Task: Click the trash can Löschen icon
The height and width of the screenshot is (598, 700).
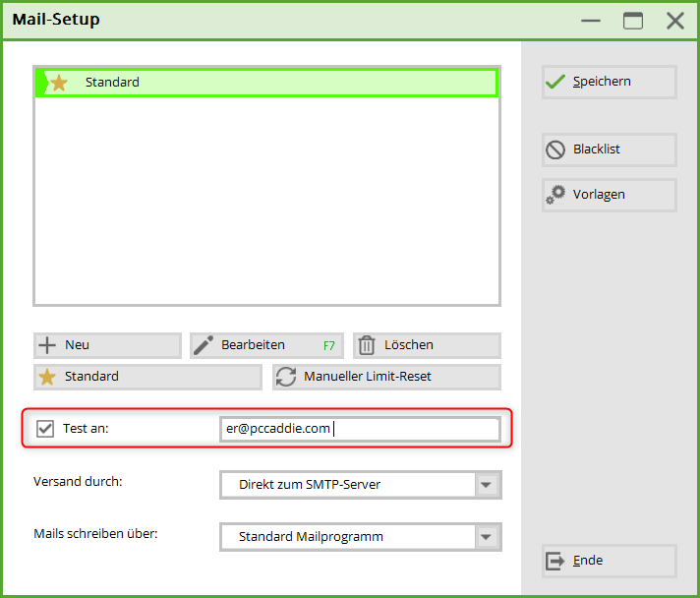Action: coord(367,345)
